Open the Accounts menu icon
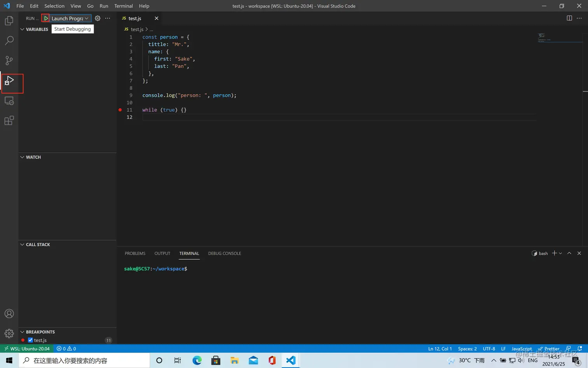The height and width of the screenshot is (368, 588). tap(9, 313)
